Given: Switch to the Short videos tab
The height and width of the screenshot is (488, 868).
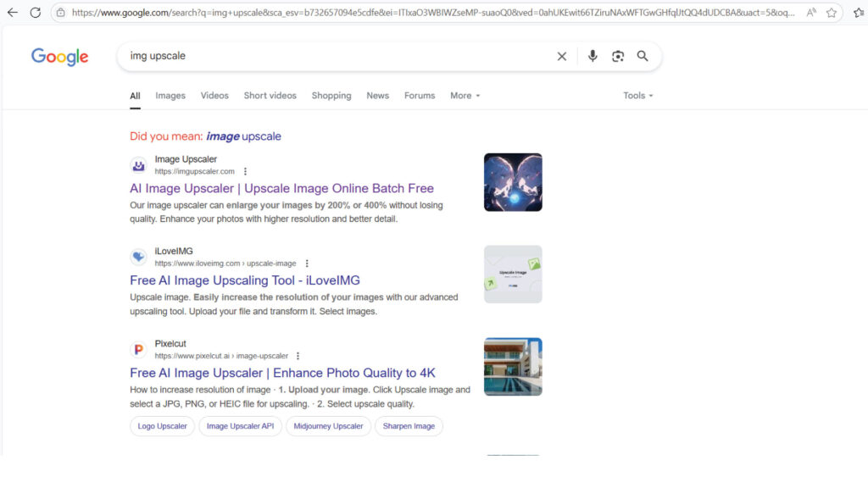Looking at the screenshot, I should tap(270, 96).
